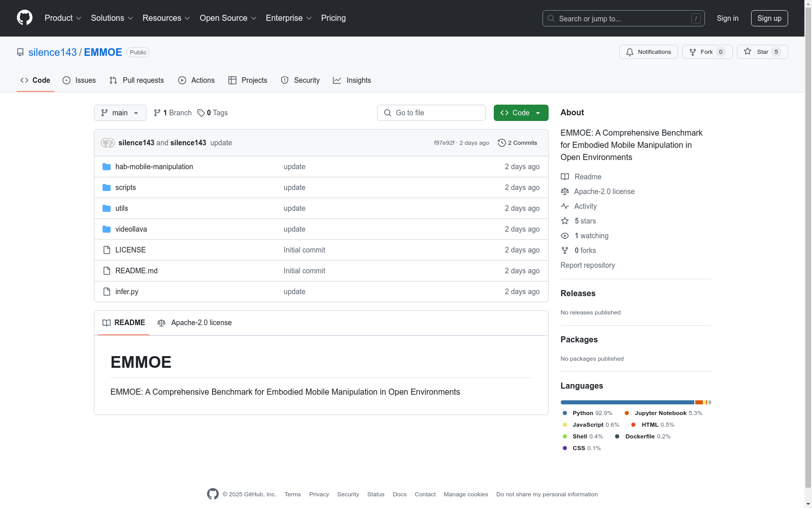Screen dimensions: 812x508
Task: Click the pulse icon next to Activity
Action: [x=565, y=206]
